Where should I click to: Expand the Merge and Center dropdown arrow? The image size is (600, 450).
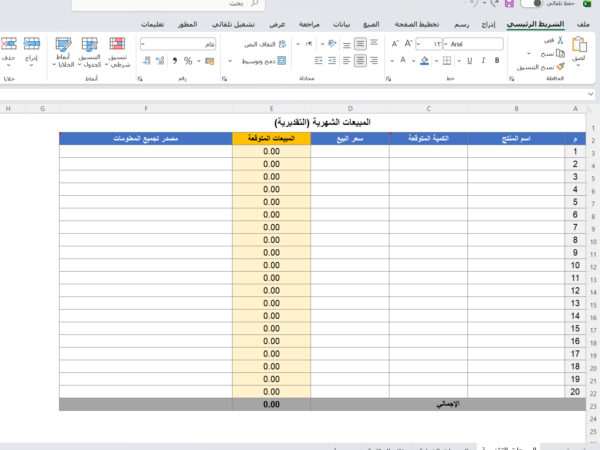click(230, 61)
